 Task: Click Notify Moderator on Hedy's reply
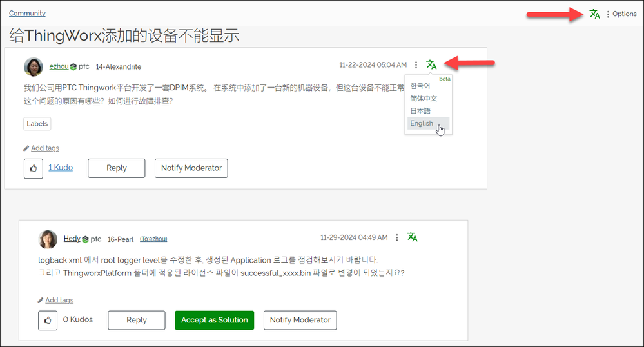pyautogui.click(x=300, y=320)
